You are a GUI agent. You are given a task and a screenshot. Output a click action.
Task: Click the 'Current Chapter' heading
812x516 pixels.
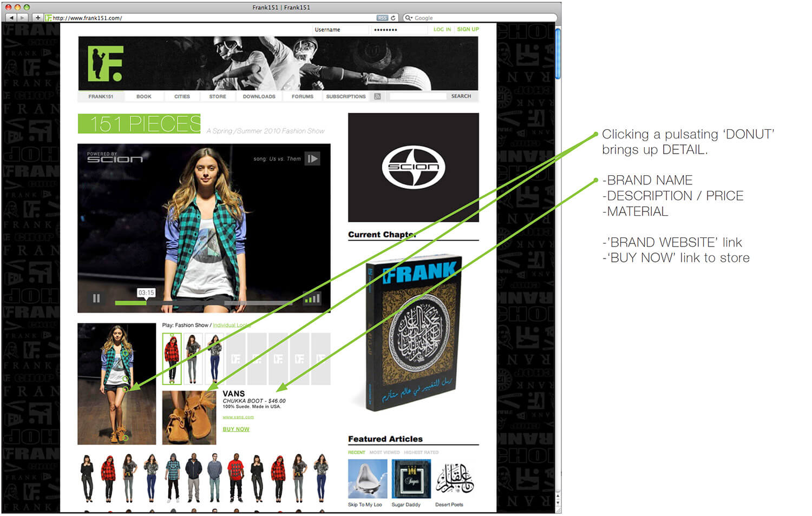(382, 234)
